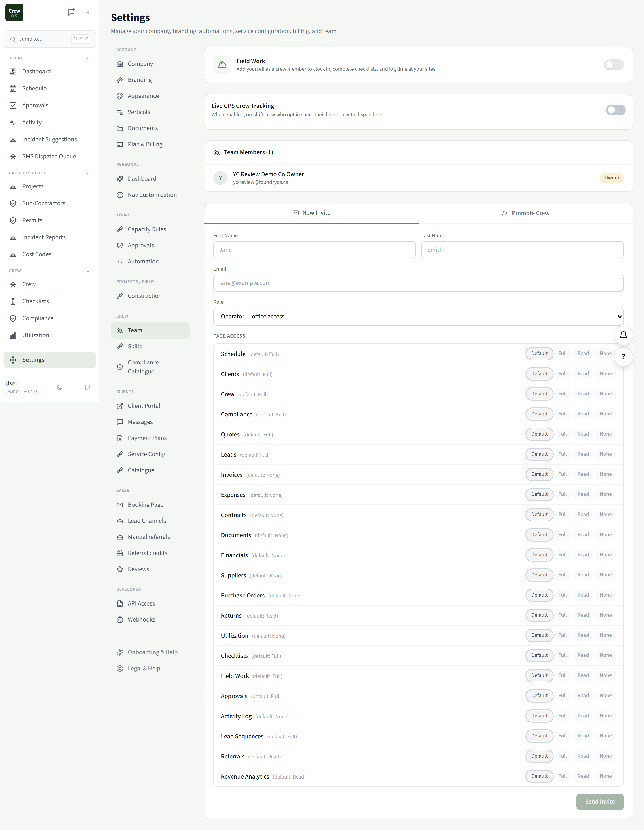Open Legal & Help
The image size is (644, 830).
[150, 669]
